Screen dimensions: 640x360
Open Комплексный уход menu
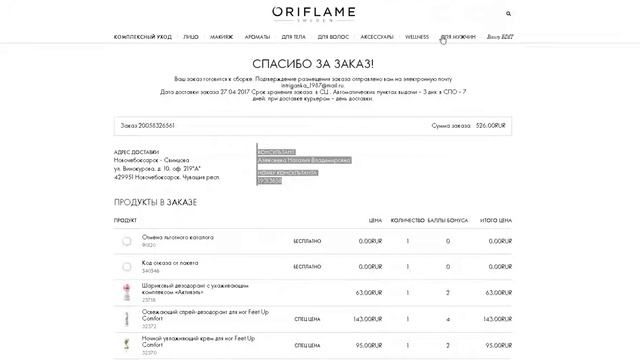pos(142,37)
